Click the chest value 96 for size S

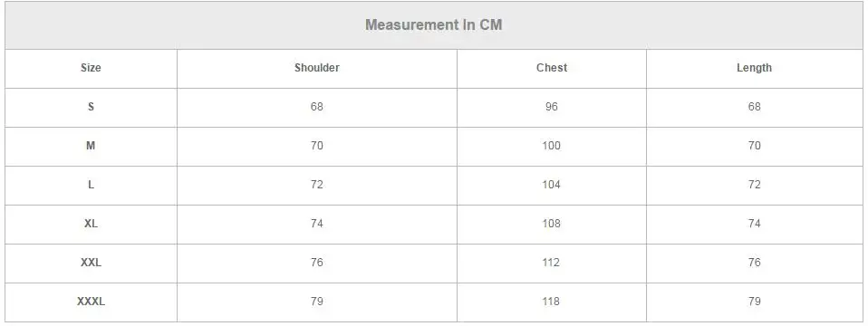[x=552, y=107]
